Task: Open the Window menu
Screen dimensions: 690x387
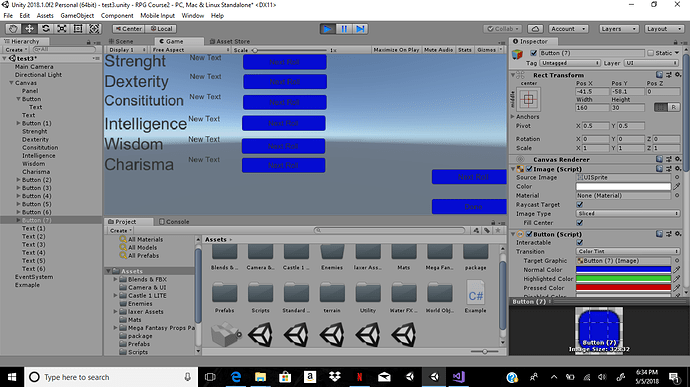Action: tap(193, 15)
